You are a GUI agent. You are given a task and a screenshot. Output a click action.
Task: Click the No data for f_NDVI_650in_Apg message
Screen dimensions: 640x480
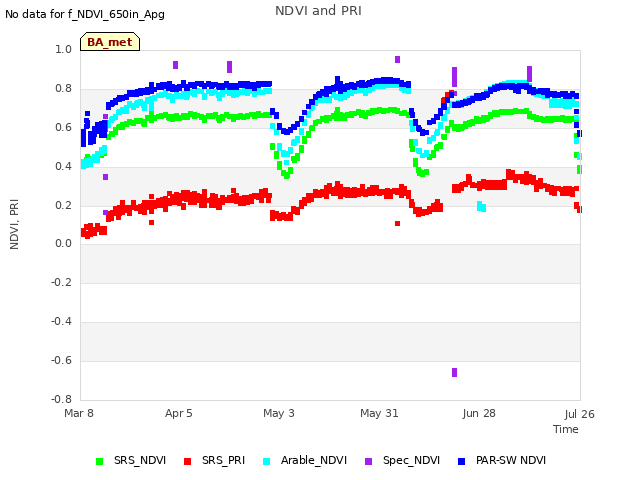tap(85, 15)
